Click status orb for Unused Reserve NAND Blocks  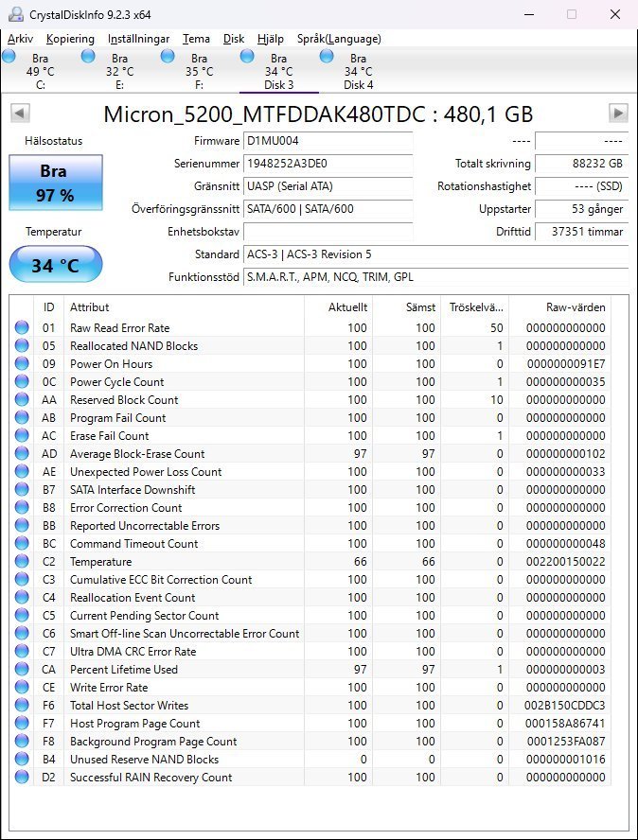pyautogui.click(x=22, y=760)
